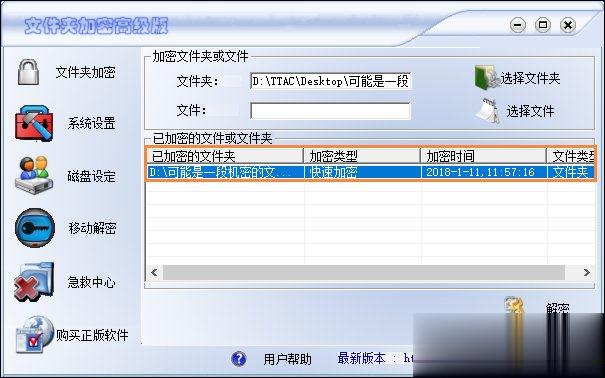
Task: Open the 文件夹加密 section label
Action: [x=85, y=72]
